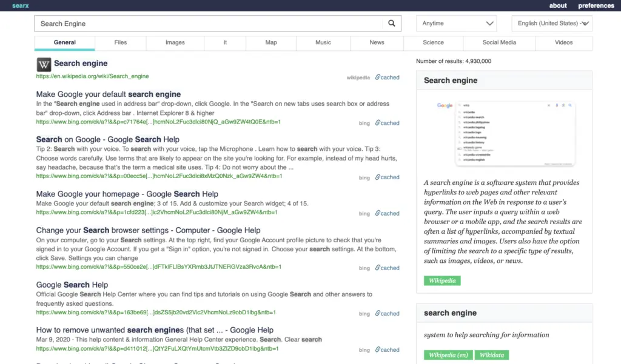Click the Number of results: 4,930,000 text
Screen dimensions: 621x364
454,61
